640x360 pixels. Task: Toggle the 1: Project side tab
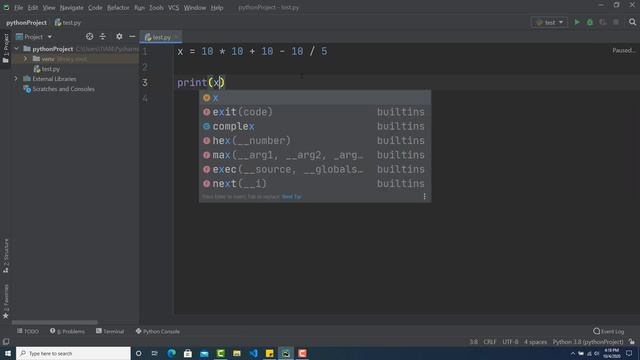(x=6, y=48)
